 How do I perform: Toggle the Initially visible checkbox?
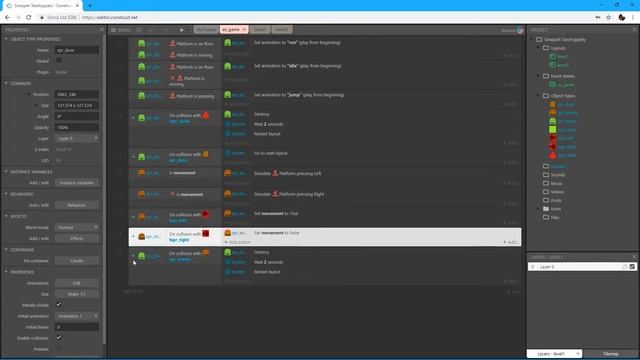(59, 305)
